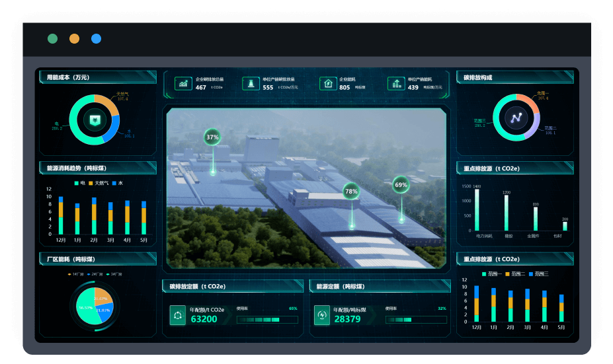Click the 能源定额 lightning quota icon

[321, 315]
